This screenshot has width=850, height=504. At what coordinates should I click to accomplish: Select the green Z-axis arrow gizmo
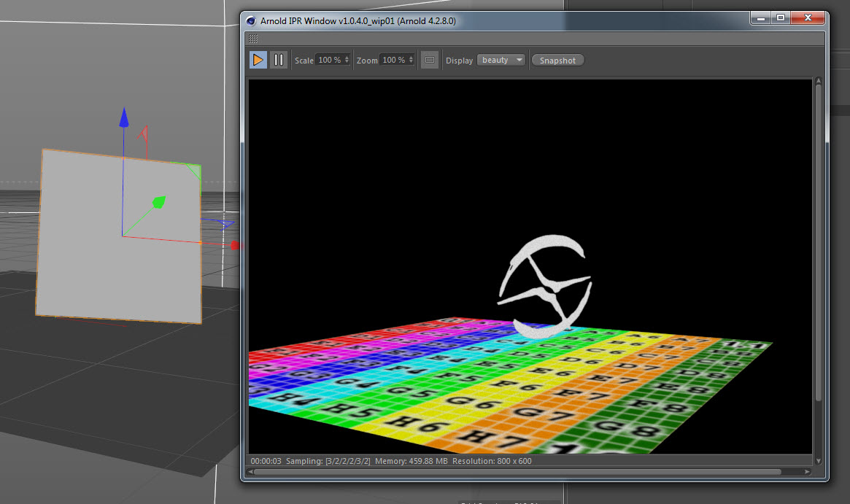tap(158, 201)
